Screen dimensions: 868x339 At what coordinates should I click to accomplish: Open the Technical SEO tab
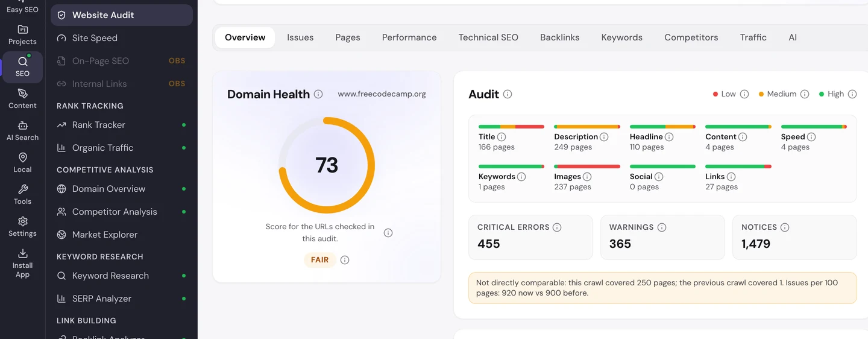click(488, 37)
